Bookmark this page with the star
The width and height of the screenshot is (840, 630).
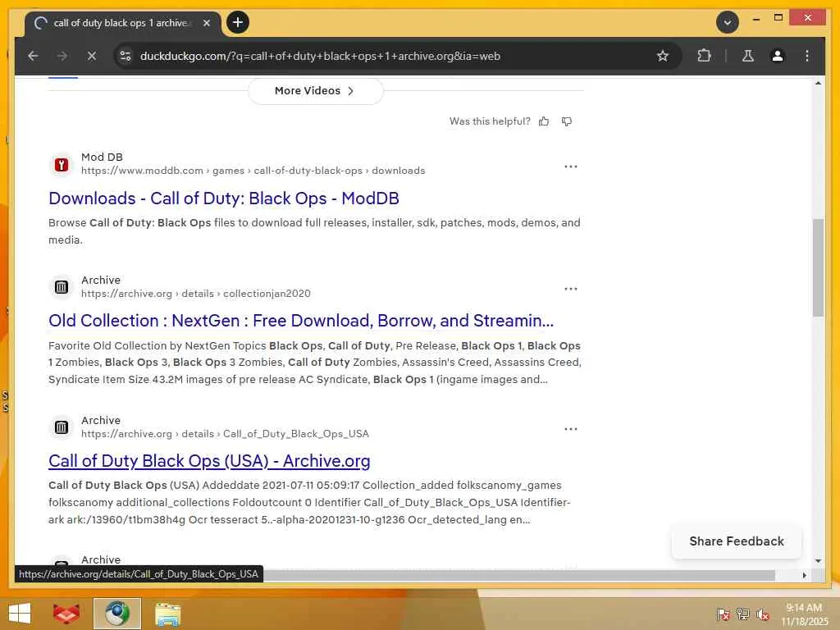[663, 56]
